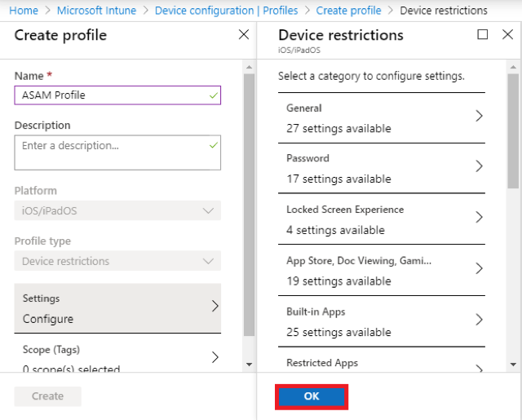522x420 pixels.
Task: Expand chevron beside App Store, Doc Viewing
Action: click(x=479, y=268)
